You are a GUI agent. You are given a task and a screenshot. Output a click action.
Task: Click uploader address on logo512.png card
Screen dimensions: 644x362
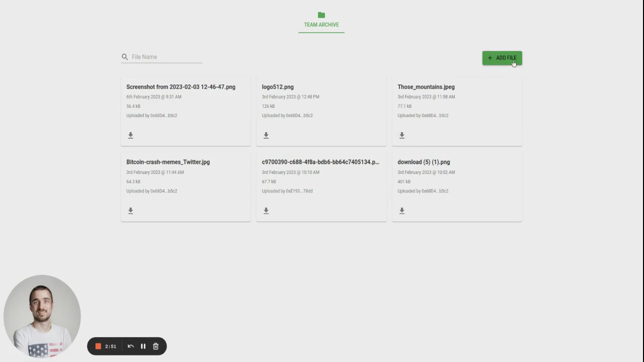[287, 116]
